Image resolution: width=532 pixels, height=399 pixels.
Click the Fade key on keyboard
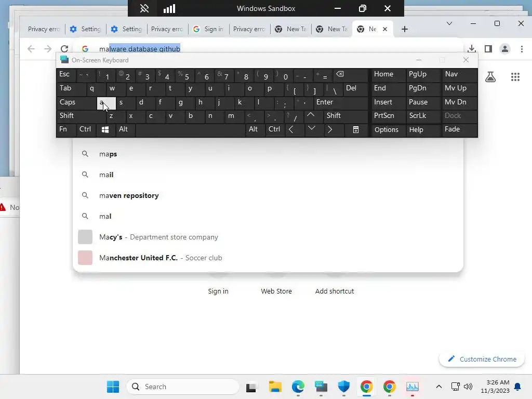tap(459, 129)
